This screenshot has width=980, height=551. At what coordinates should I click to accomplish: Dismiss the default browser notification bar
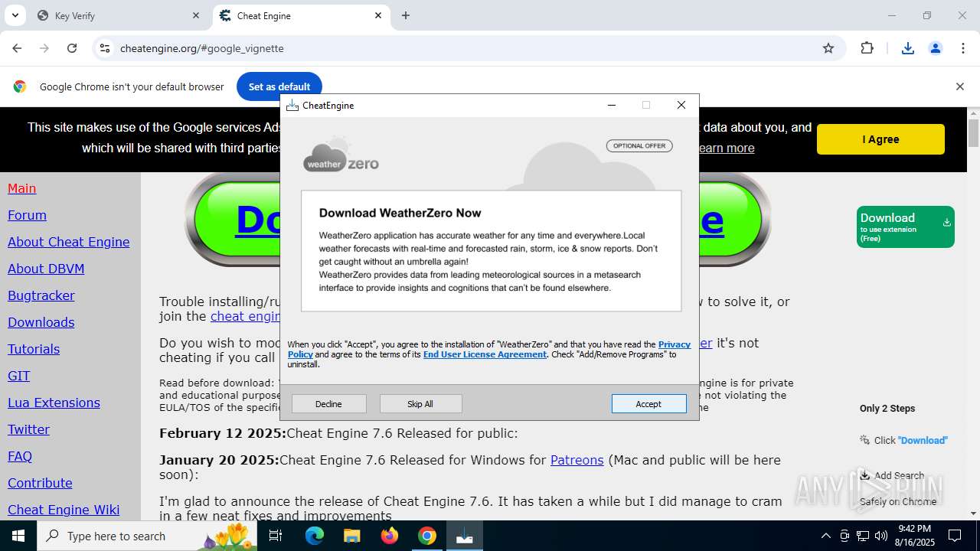(x=959, y=86)
